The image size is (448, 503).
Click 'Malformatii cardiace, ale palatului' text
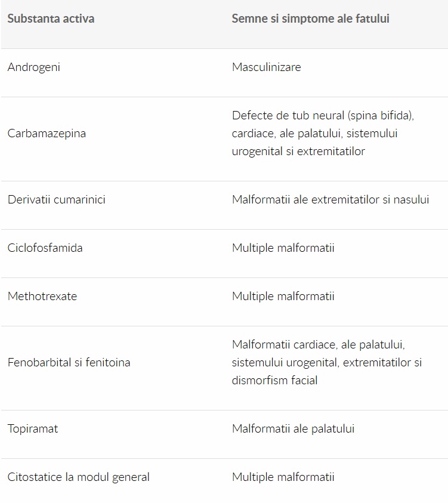pyautogui.click(x=318, y=344)
